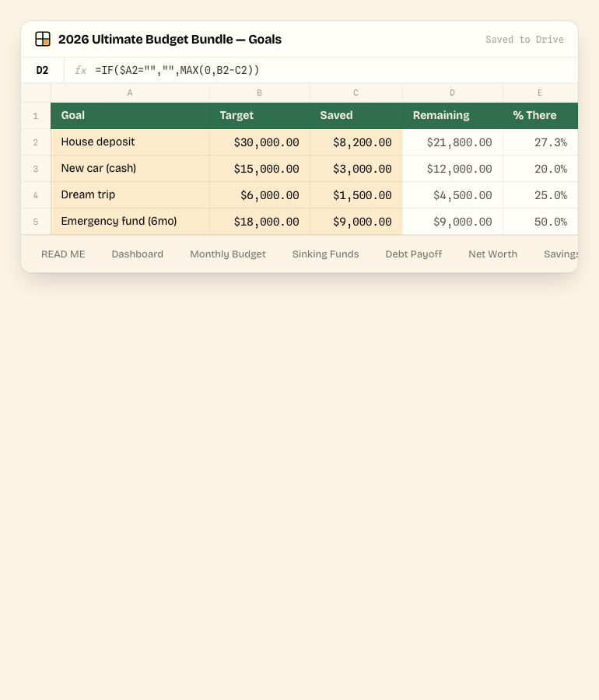Screen dimensions: 599x700
Task: Click the Remaining header cell
Action: [x=452, y=116]
